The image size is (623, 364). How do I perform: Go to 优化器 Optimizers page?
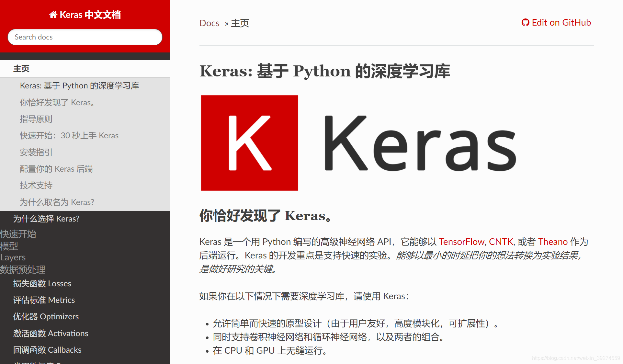pyautogui.click(x=46, y=317)
